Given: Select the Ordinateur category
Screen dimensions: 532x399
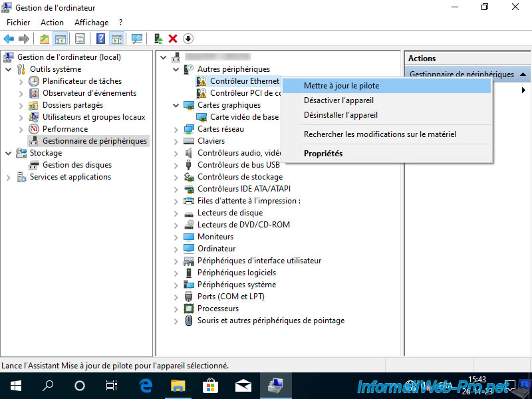Looking at the screenshot, I should [x=217, y=249].
